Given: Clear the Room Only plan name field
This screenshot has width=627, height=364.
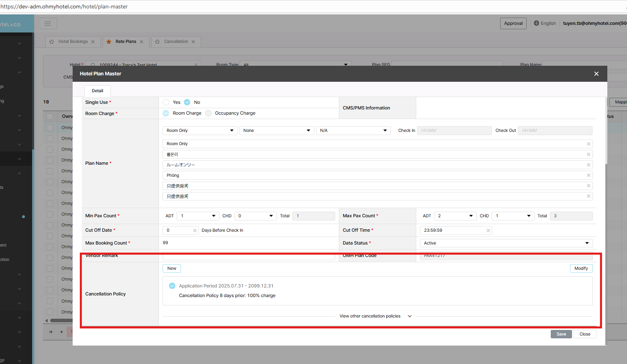Looking at the screenshot, I should [588, 144].
